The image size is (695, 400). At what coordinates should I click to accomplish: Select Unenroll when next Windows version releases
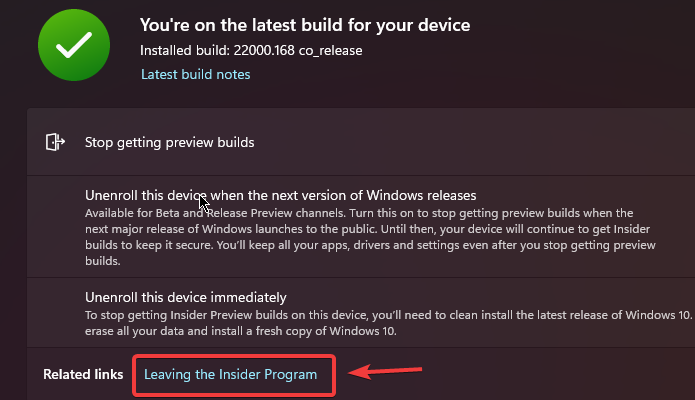point(281,196)
